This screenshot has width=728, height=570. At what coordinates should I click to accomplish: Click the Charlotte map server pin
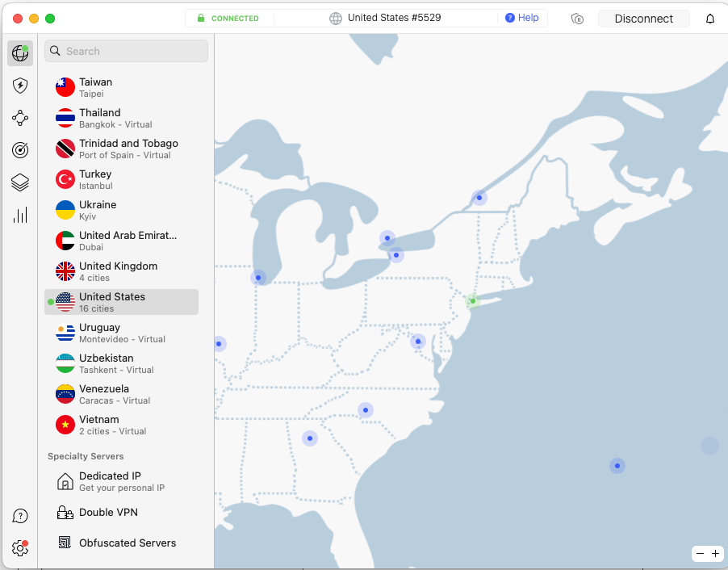pos(366,409)
